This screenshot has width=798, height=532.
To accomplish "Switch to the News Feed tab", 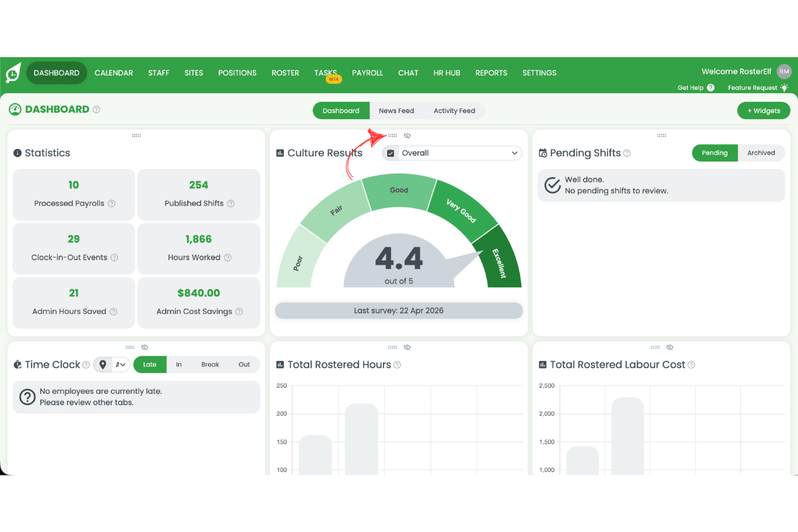I will (x=397, y=110).
